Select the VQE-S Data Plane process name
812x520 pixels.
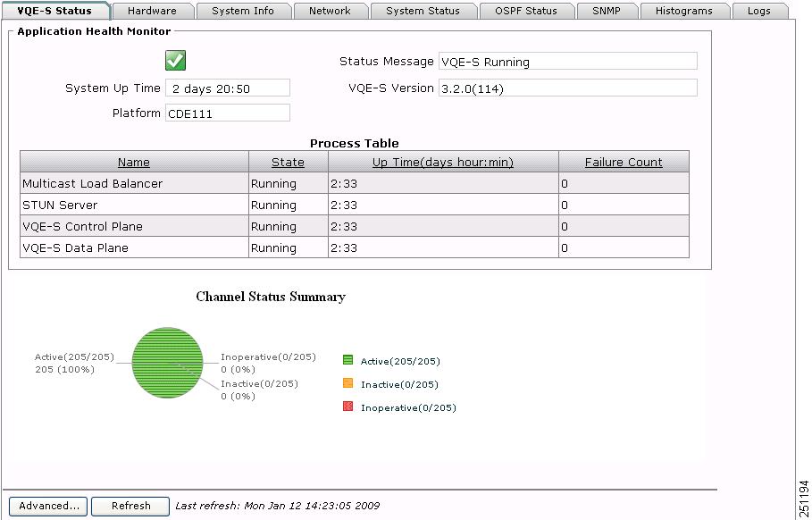pos(75,248)
